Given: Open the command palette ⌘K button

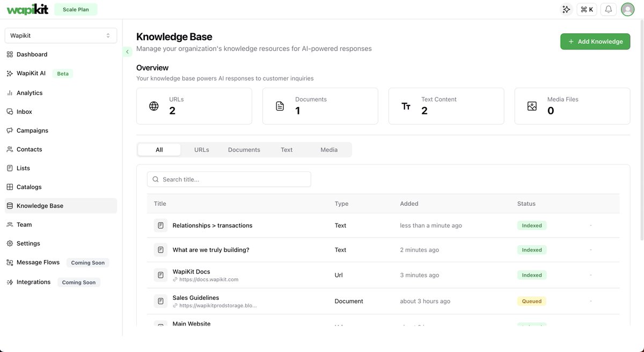Looking at the screenshot, I should point(587,9).
